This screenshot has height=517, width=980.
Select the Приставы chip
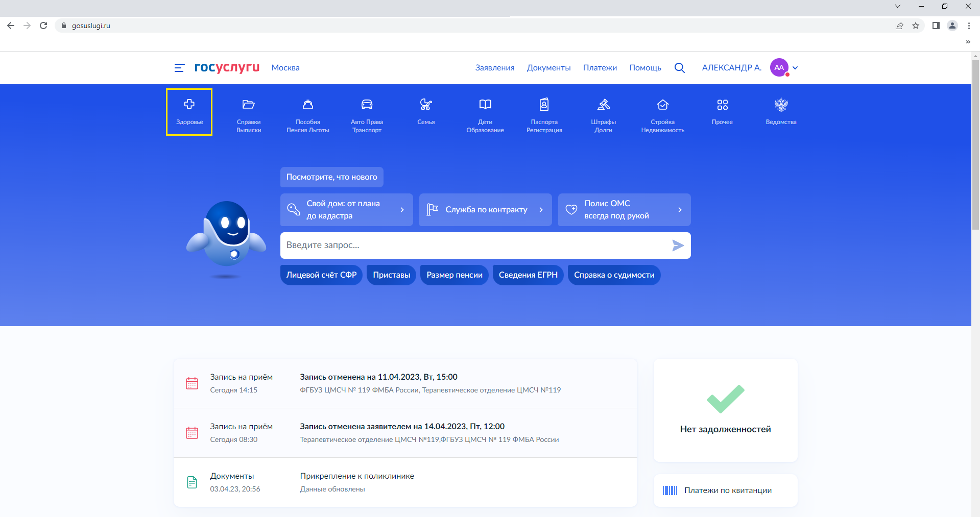point(392,275)
